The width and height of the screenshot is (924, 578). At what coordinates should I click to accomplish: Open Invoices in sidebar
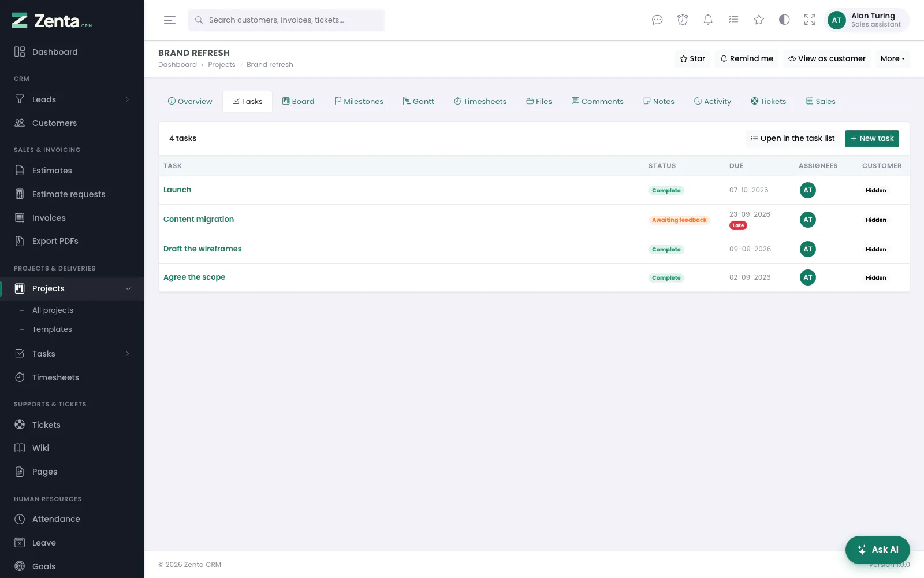tap(72, 218)
